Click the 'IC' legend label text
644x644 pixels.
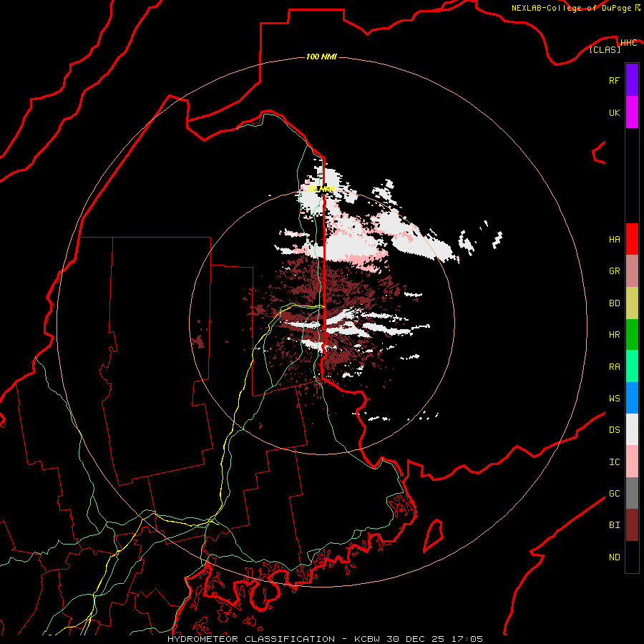coord(614,462)
